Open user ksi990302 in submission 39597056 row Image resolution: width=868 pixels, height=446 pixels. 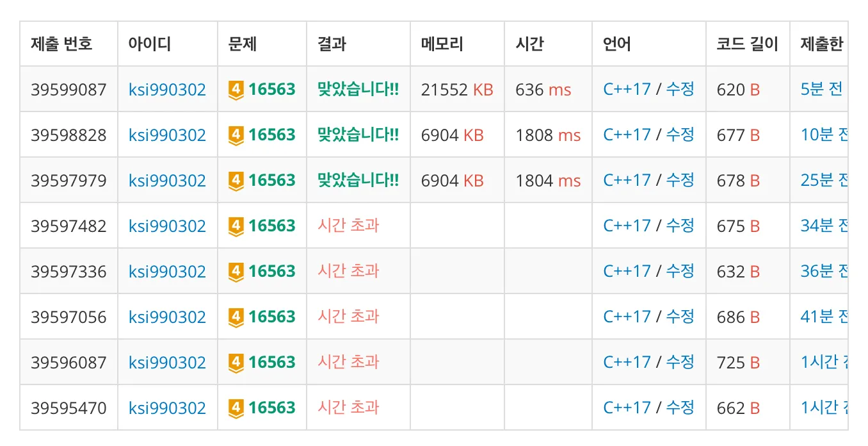coord(167,317)
